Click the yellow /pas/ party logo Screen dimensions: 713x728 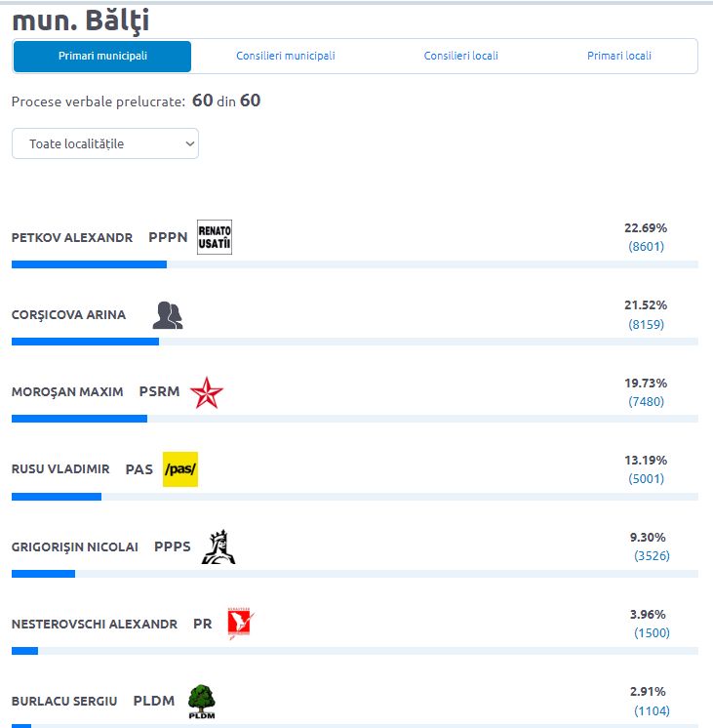pyautogui.click(x=180, y=469)
